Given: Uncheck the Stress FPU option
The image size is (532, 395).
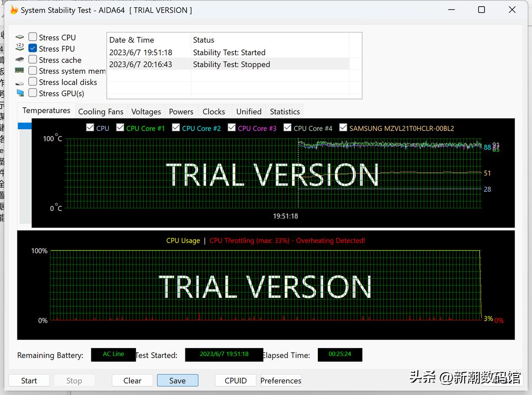Looking at the screenshot, I should coord(33,48).
